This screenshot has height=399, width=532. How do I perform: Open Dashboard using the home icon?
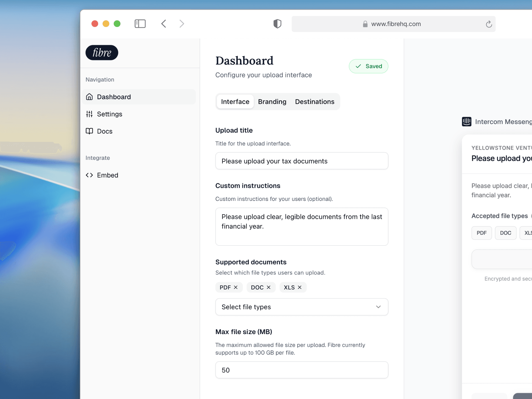pyautogui.click(x=89, y=97)
